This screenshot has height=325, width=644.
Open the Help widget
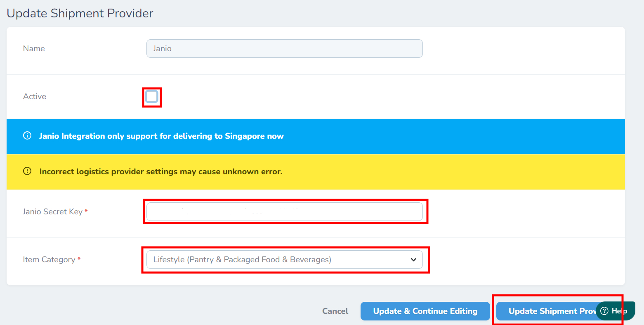coord(616,311)
